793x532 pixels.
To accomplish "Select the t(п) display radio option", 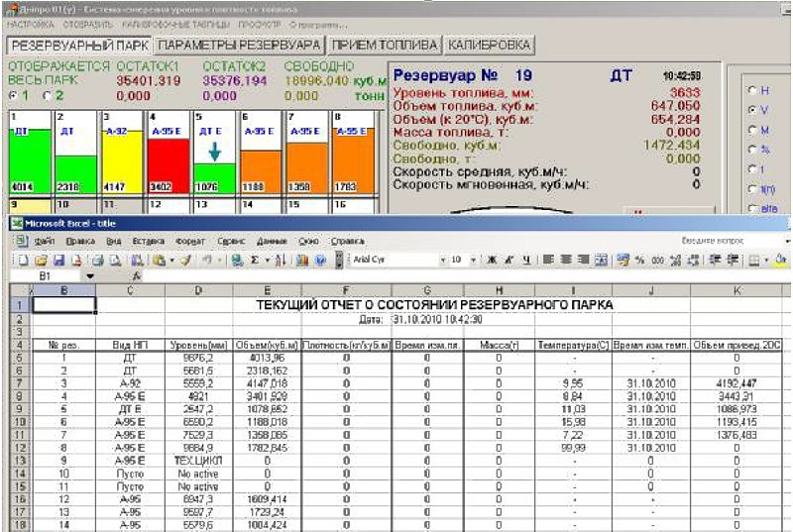I will [752, 189].
